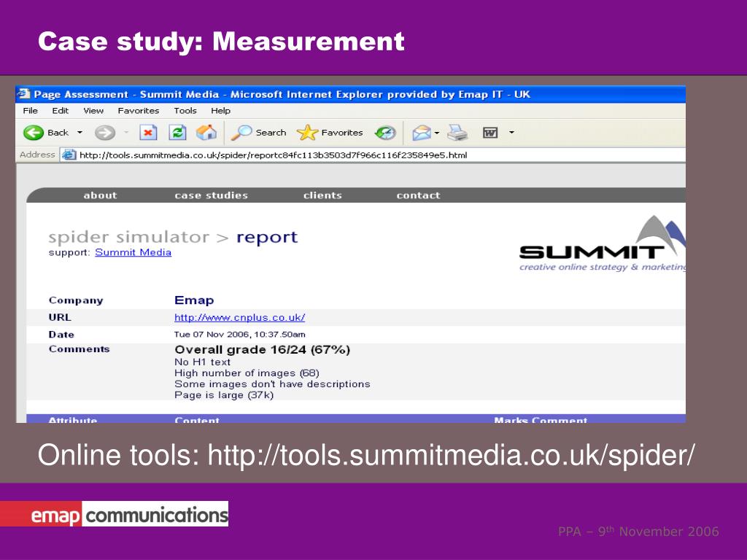The width and height of the screenshot is (747, 560).
Task: Click the Mail envelope icon
Action: [x=421, y=133]
